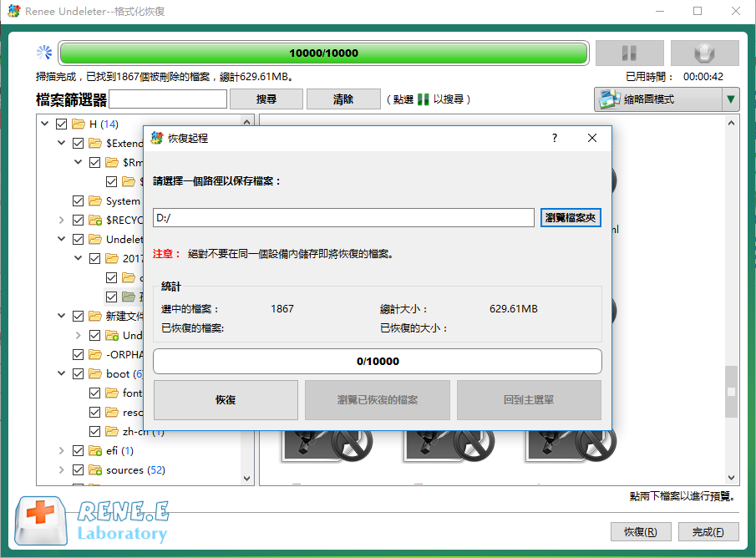This screenshot has width=756, height=558.
Task: Click the sources folder icon
Action: [x=95, y=469]
